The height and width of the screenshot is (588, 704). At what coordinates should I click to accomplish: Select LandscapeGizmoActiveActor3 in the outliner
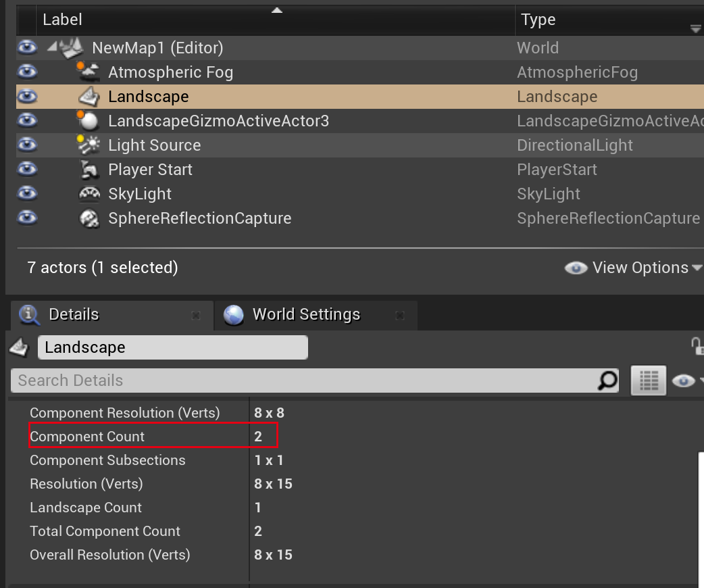point(360,121)
